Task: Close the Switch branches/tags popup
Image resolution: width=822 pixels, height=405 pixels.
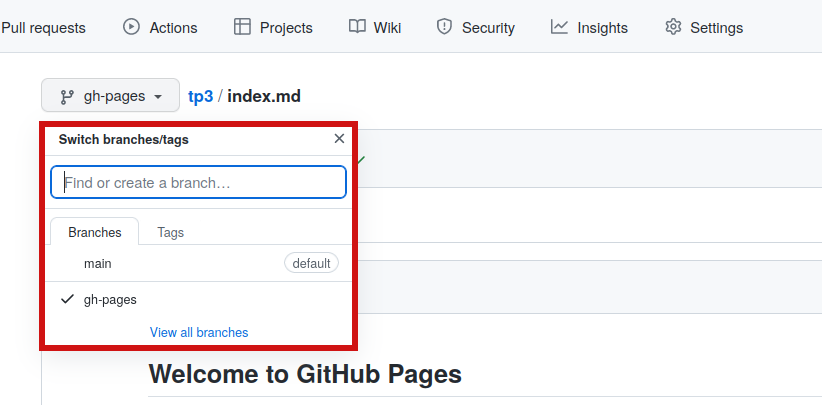Action: click(x=339, y=139)
